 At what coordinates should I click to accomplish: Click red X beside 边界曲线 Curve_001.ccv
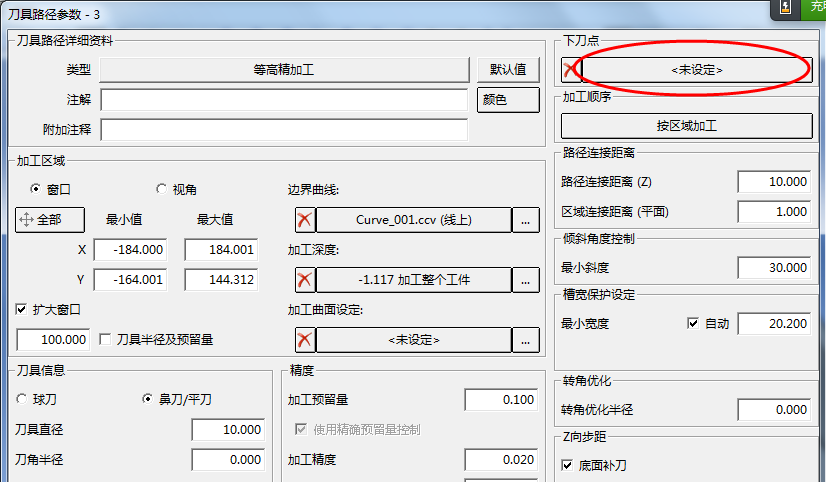pyautogui.click(x=305, y=220)
